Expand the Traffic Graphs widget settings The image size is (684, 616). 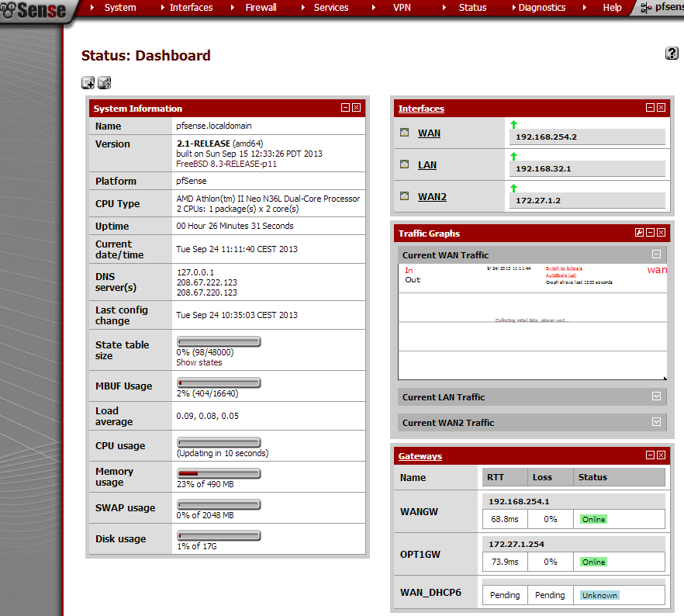pyautogui.click(x=638, y=232)
